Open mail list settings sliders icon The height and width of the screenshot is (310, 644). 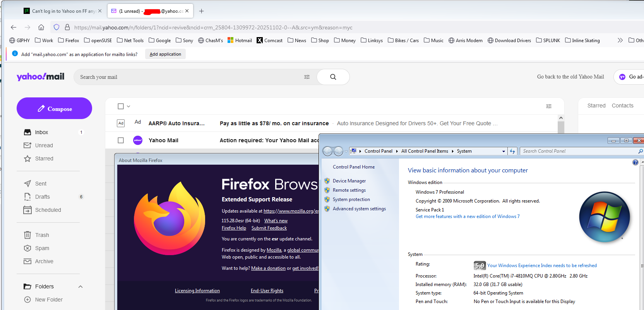pyautogui.click(x=549, y=106)
